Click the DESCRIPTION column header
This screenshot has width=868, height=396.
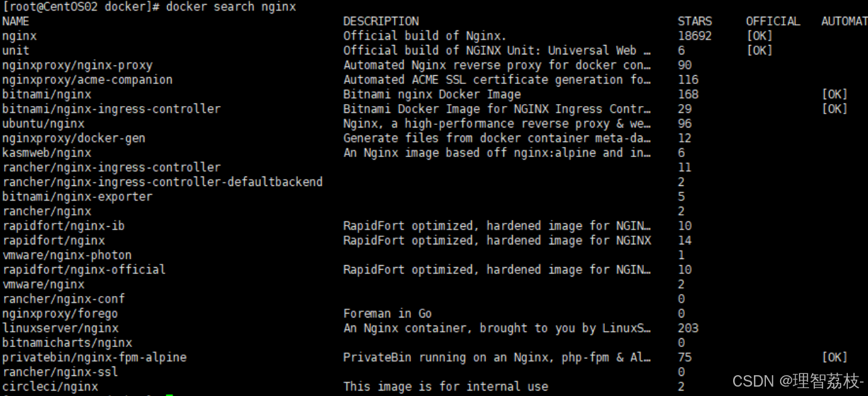[x=381, y=21]
